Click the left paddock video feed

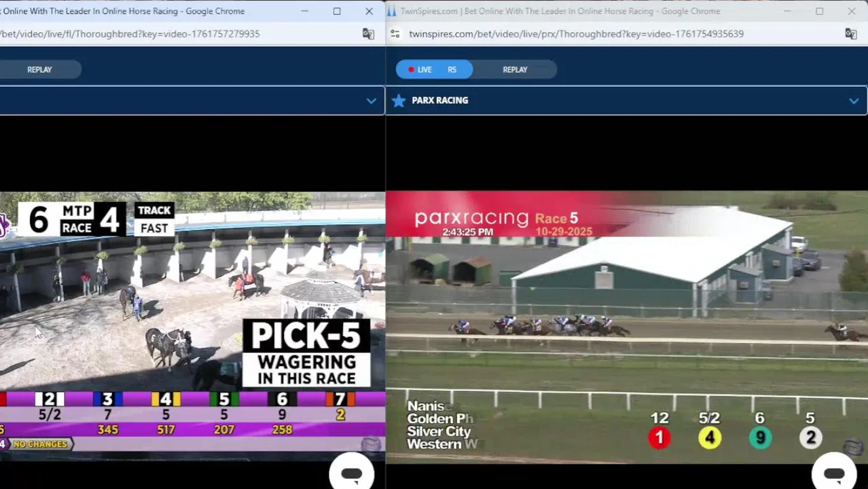click(x=192, y=326)
